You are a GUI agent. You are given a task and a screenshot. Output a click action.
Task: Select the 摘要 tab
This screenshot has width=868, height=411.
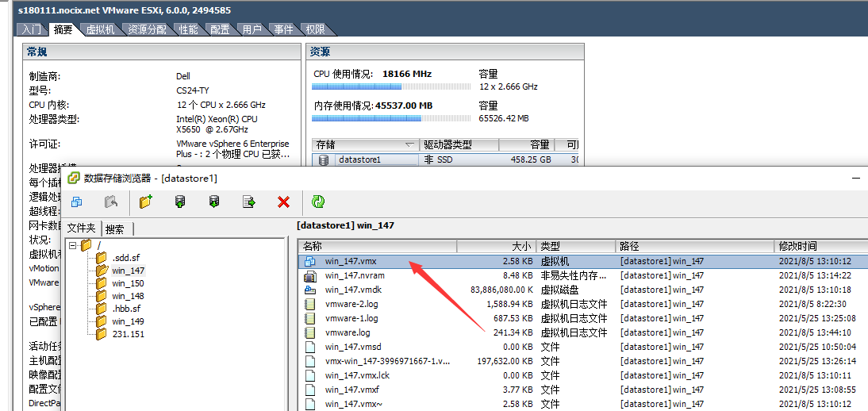[x=63, y=29]
